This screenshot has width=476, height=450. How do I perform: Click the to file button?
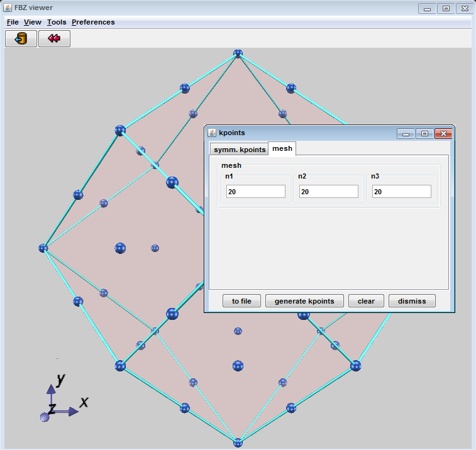click(x=241, y=301)
